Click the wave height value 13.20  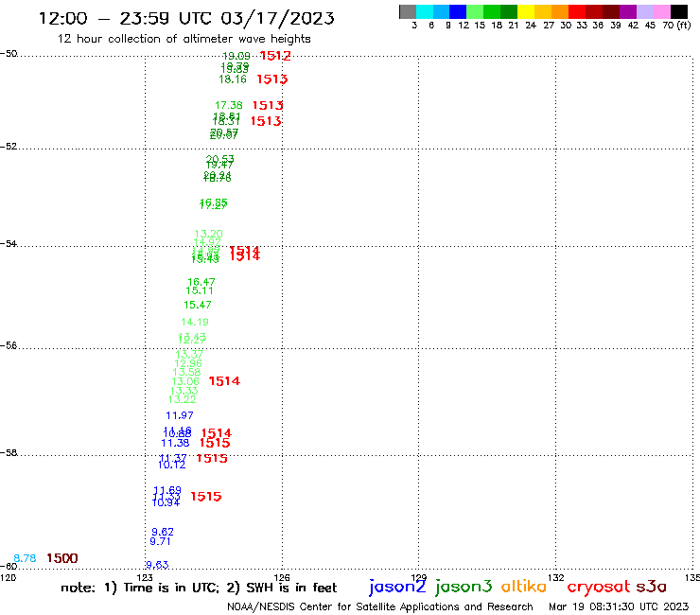[x=208, y=234]
